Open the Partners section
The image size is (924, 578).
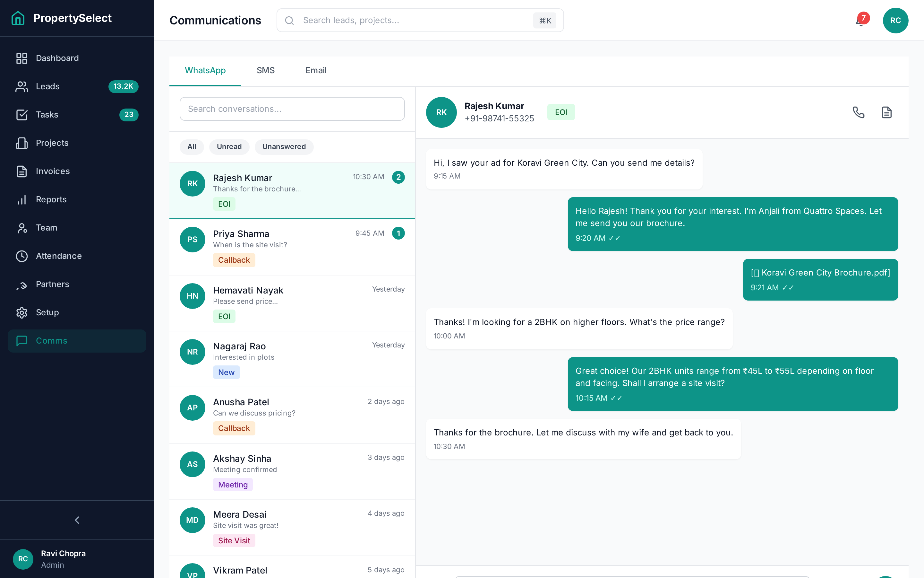[x=77, y=285]
